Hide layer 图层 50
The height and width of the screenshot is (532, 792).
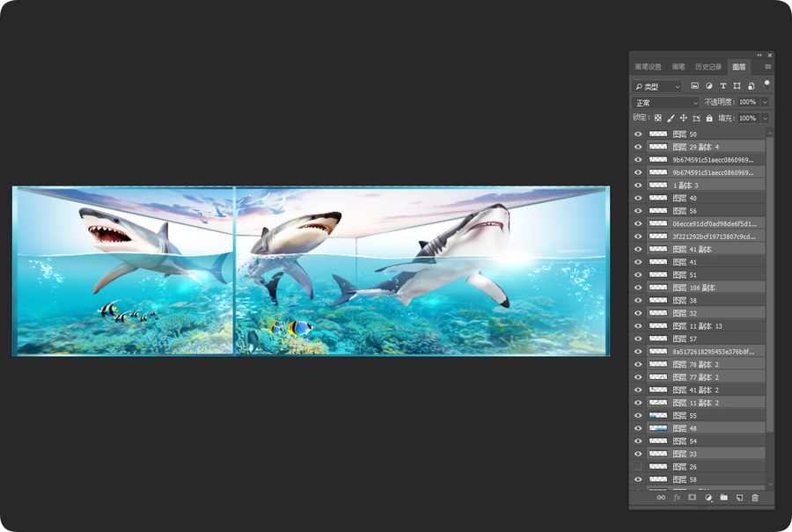coord(638,135)
